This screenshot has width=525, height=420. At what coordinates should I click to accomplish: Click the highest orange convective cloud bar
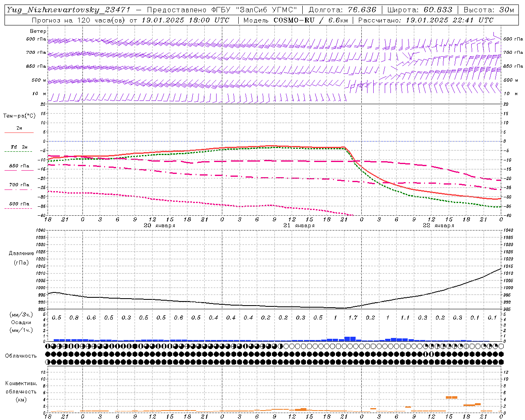tap(452, 397)
